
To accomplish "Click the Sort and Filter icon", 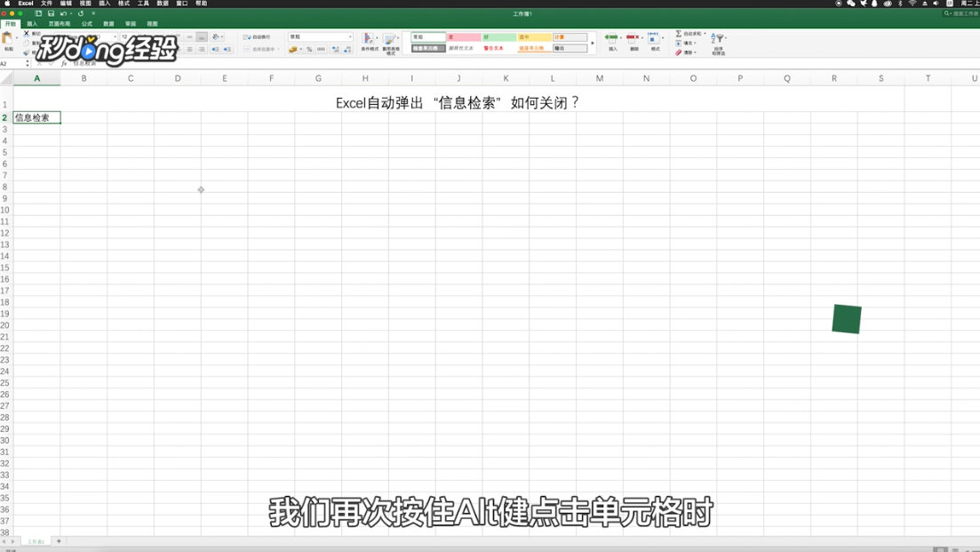I will [717, 39].
